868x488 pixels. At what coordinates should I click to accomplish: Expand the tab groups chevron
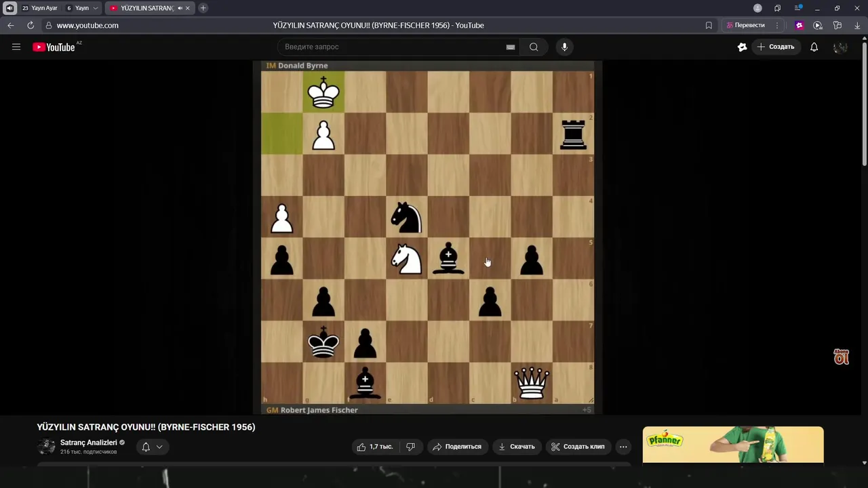click(95, 8)
